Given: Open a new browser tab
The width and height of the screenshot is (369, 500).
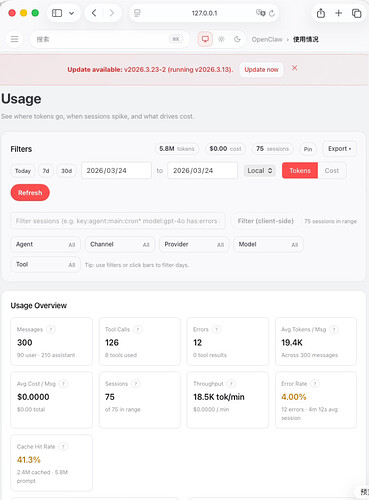Looking at the screenshot, I should [x=339, y=13].
